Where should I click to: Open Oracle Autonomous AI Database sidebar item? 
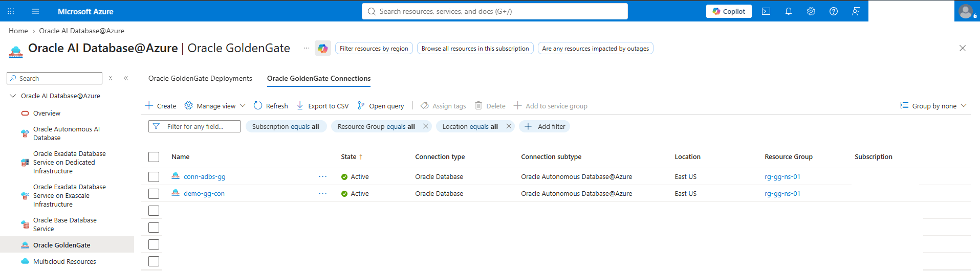[66, 133]
